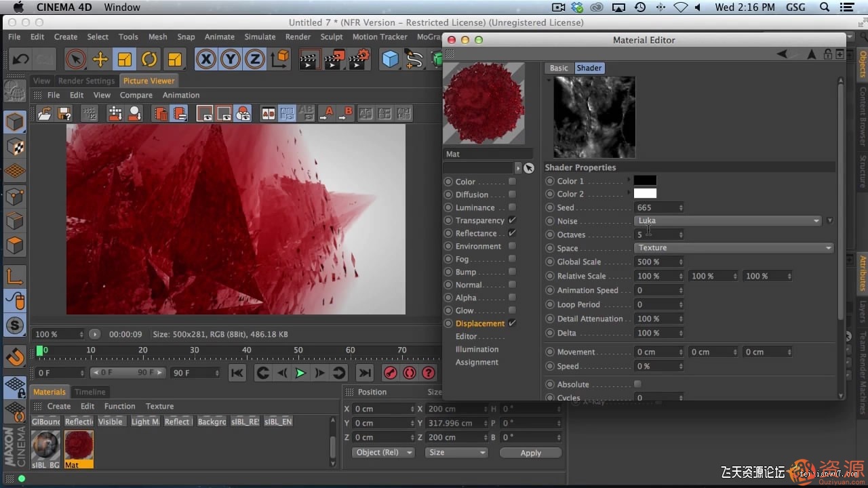This screenshot has width=868, height=488.
Task: Click the Color 1 black swatch
Action: point(645,180)
